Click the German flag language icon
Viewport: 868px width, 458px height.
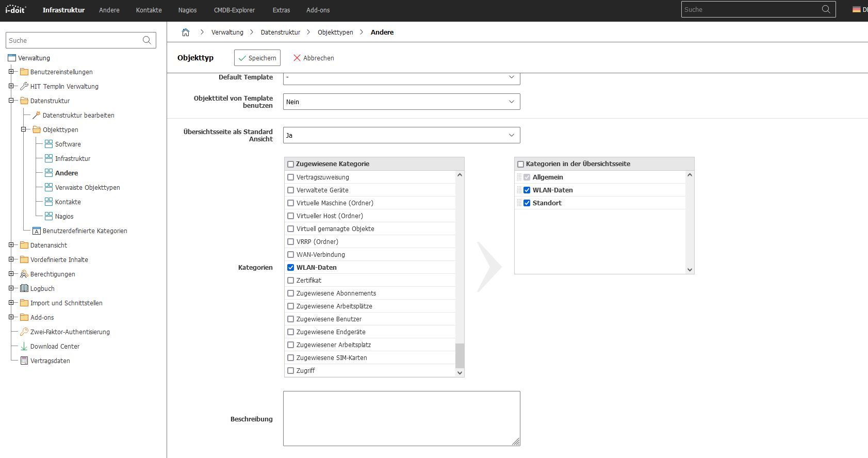[x=856, y=10]
